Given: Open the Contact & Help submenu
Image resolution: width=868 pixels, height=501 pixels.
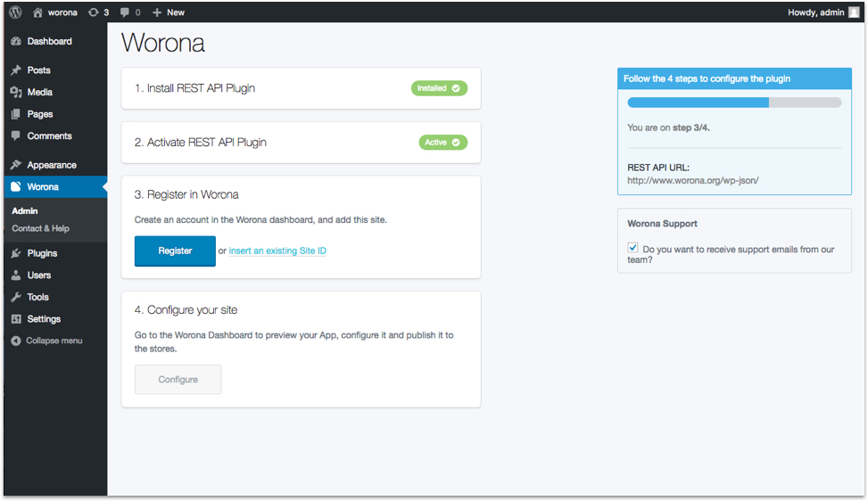Looking at the screenshot, I should click(40, 228).
